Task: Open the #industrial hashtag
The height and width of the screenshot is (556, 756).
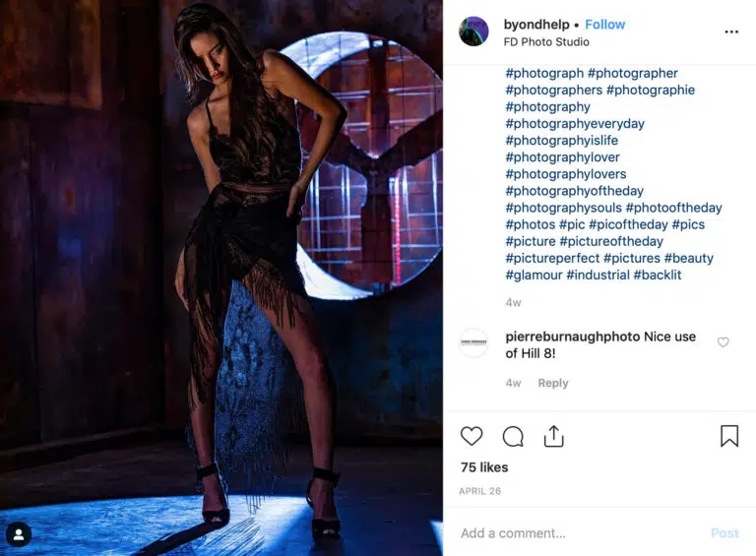Action: pos(598,275)
